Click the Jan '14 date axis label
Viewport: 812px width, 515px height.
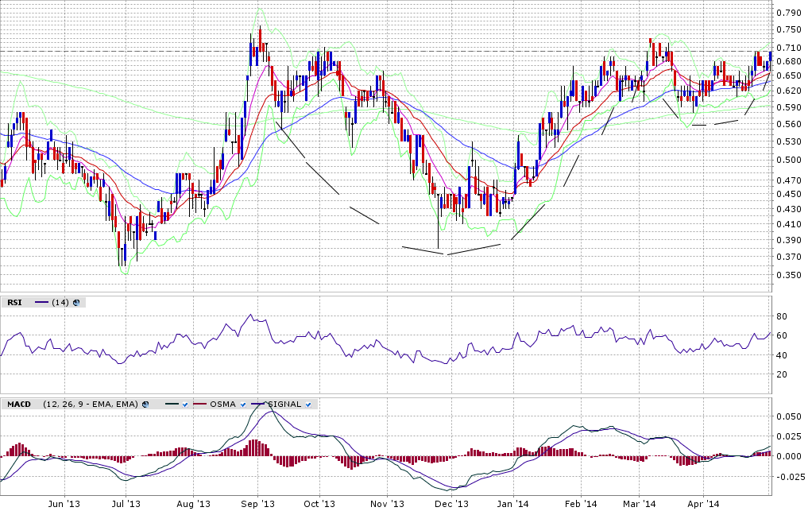tap(515, 504)
